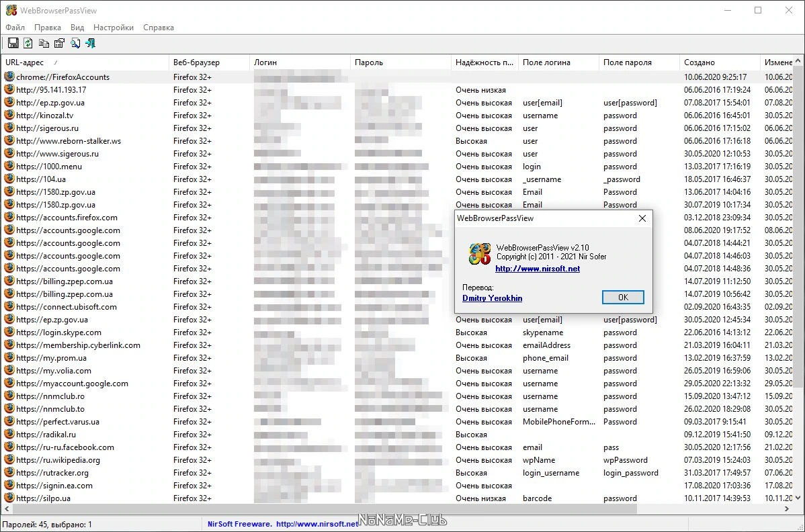805x532 pixels.
Task: Click the Firefox icon beside https://my.volia.com
Action: point(9,370)
